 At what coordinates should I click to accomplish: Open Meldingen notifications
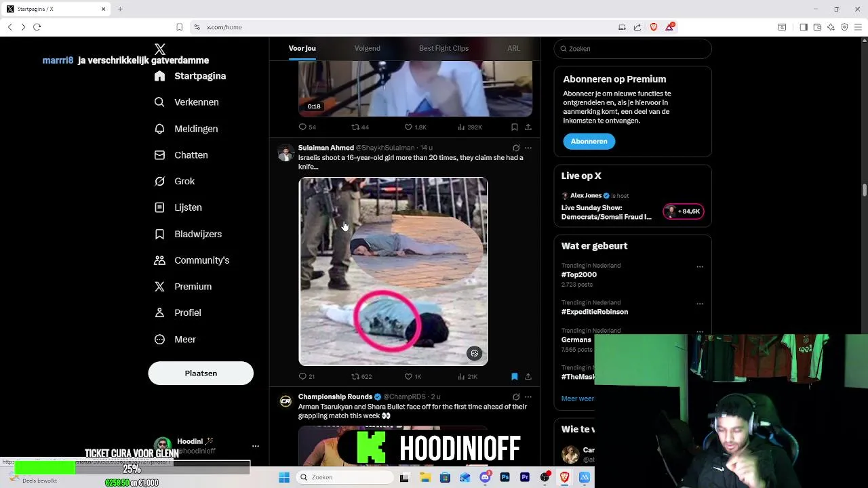tap(186, 129)
